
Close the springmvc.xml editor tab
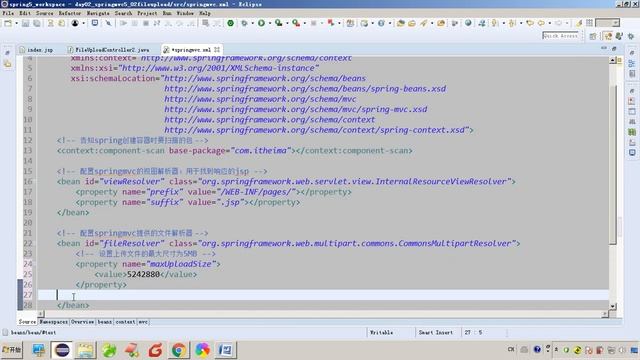click(x=217, y=49)
